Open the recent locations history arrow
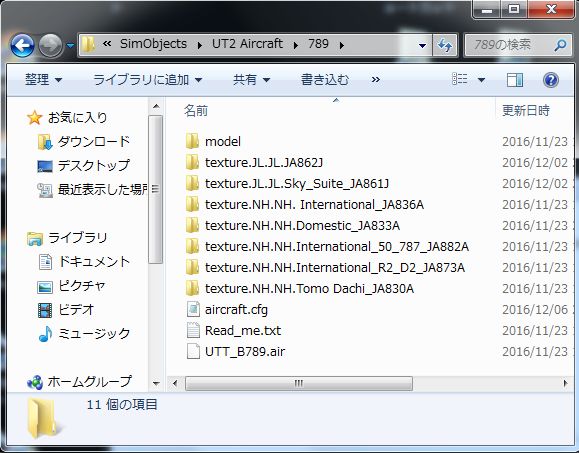 tap(70, 46)
